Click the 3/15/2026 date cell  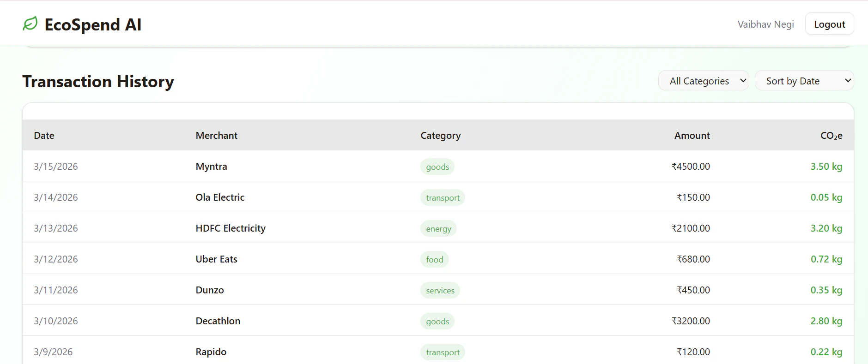click(x=56, y=167)
